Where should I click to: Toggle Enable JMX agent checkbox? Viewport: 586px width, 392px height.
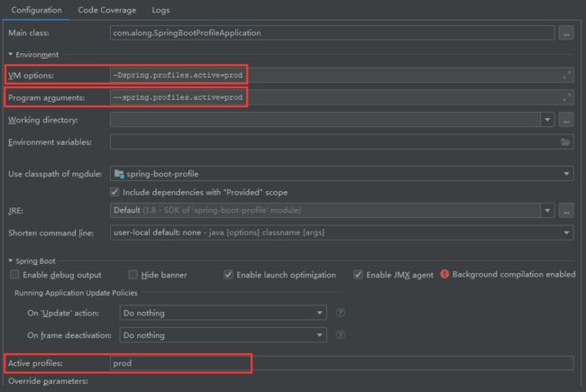point(358,275)
